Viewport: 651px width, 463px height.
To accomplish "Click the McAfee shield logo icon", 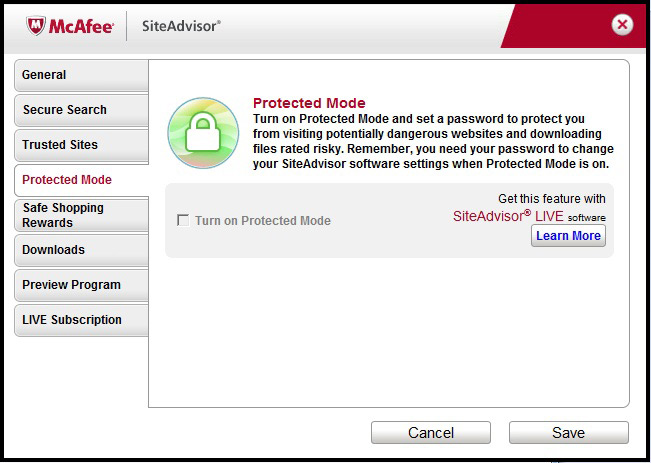I will pyautogui.click(x=36, y=26).
